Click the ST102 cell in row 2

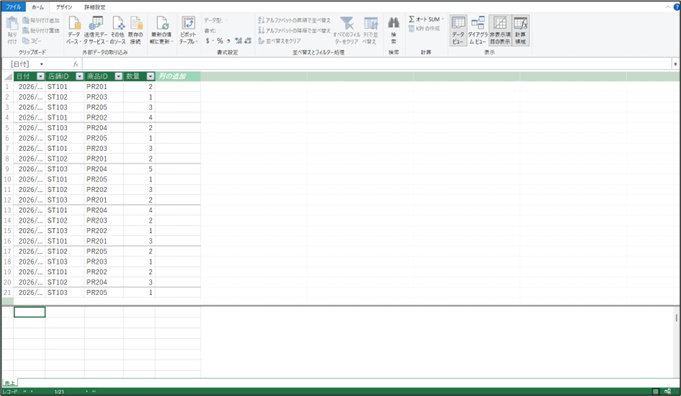click(65, 97)
